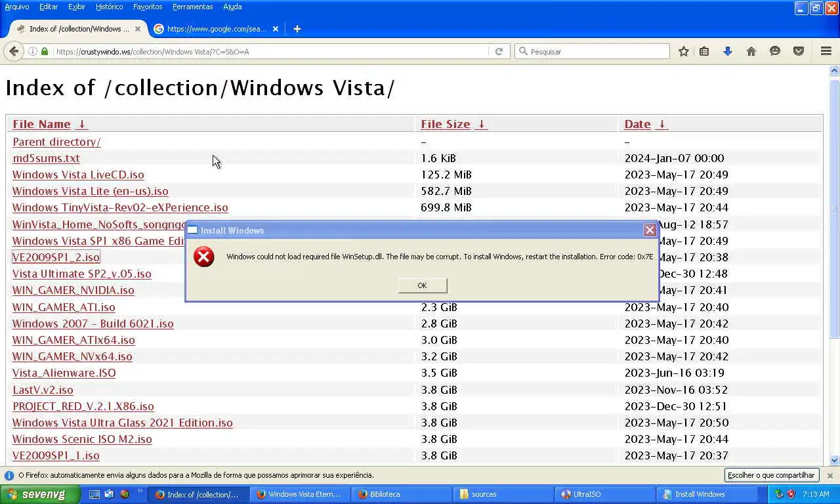Download Windows Scenic ISO M2.iso
840x504 pixels.
coord(82,439)
